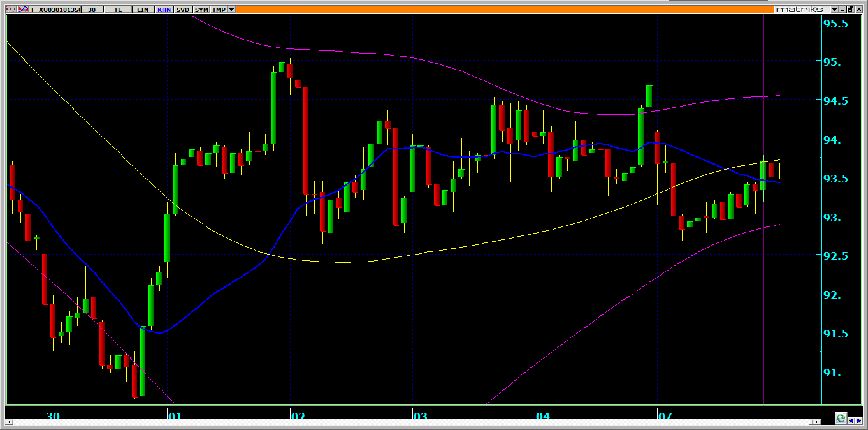
Task: Click the date label 30 on time axis
Action: click(x=54, y=417)
